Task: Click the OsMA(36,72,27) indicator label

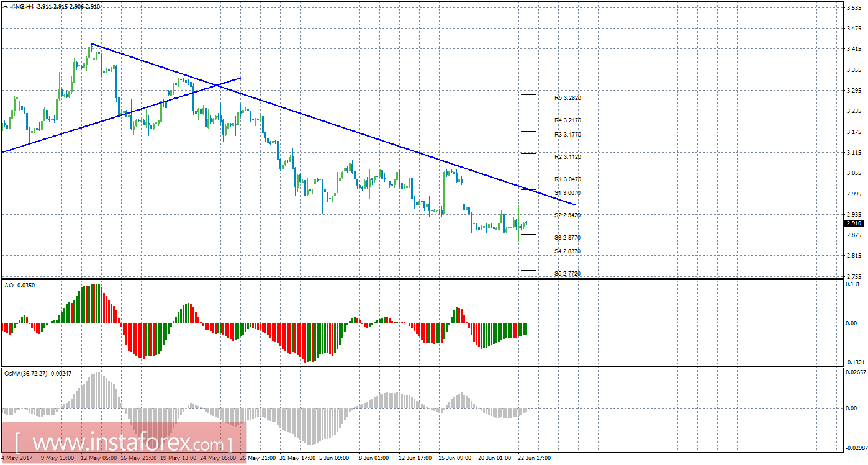Action: (x=37, y=374)
